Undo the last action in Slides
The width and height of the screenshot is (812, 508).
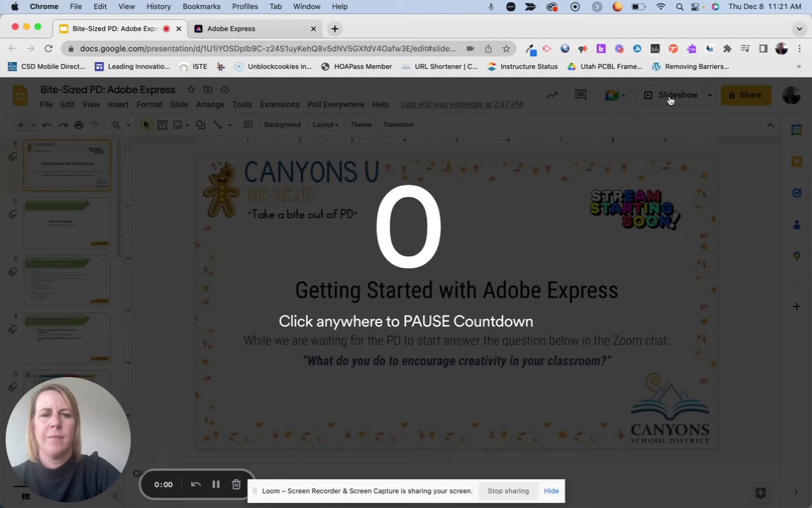coord(47,125)
